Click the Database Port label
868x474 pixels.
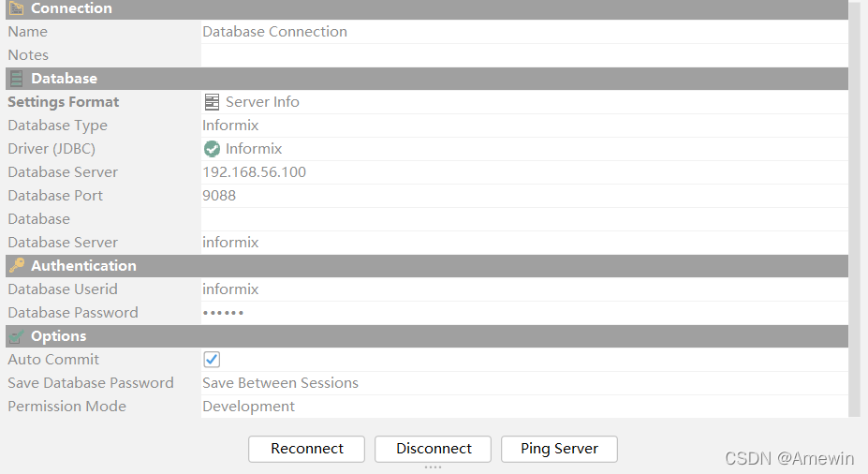pyautogui.click(x=55, y=196)
